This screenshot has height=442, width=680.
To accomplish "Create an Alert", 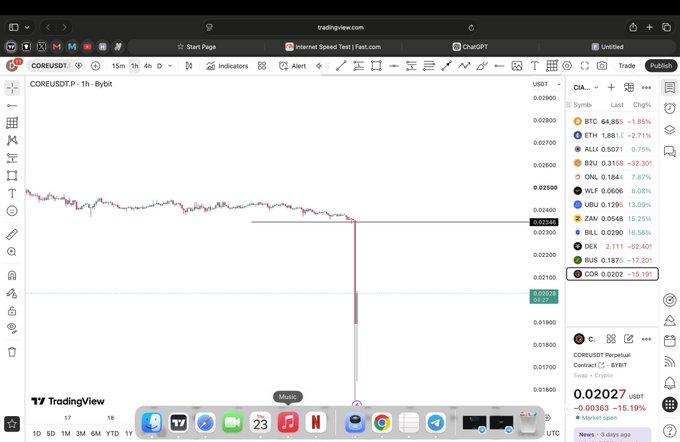I will pyautogui.click(x=292, y=66).
